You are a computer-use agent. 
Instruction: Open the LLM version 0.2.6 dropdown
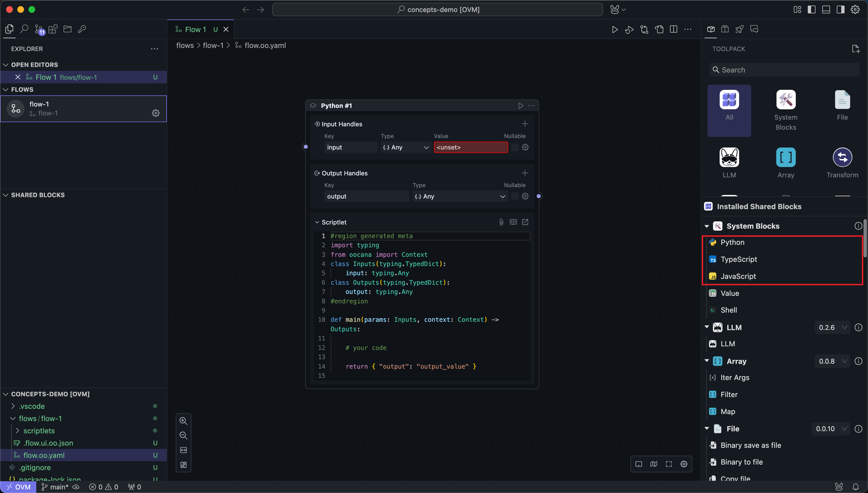coord(832,327)
